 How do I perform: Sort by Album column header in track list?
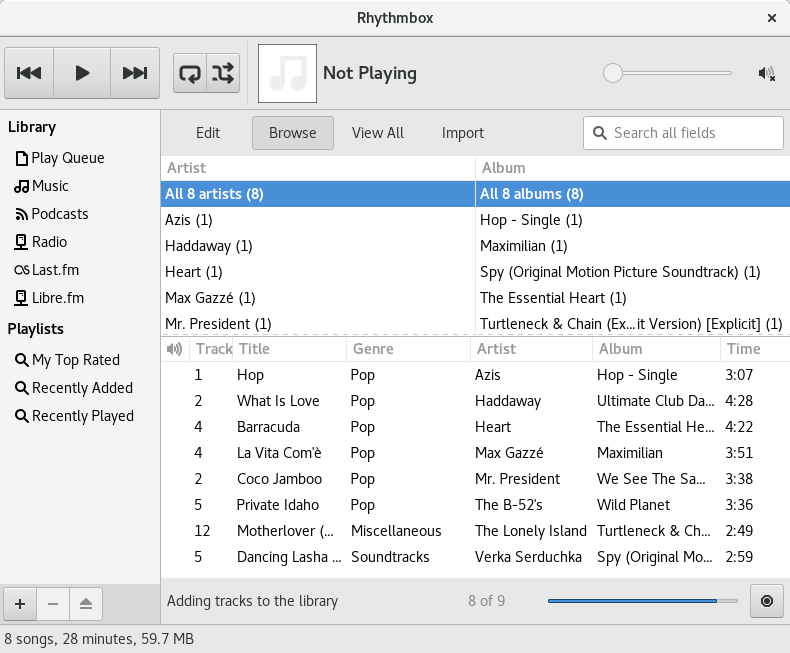656,349
